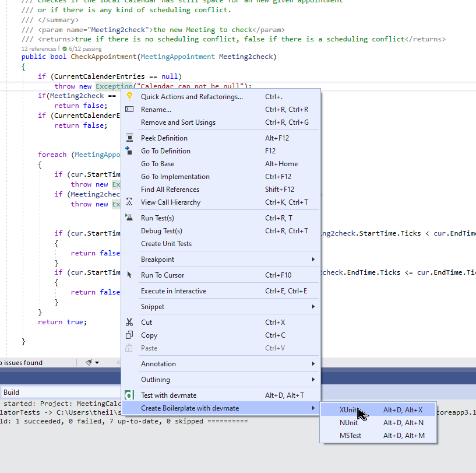Choose Run Test(s)
This screenshot has width=476, height=473.
pos(221,218)
